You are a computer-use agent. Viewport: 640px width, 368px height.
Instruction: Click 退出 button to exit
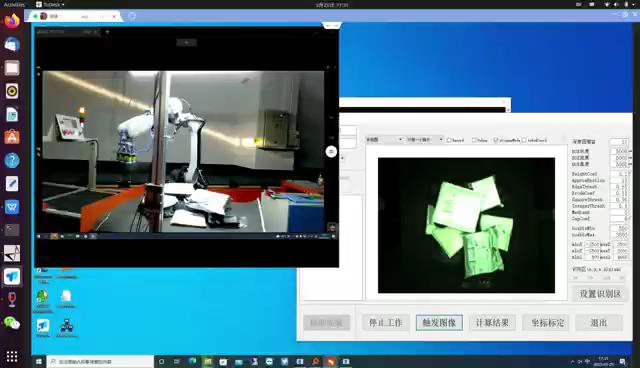599,323
